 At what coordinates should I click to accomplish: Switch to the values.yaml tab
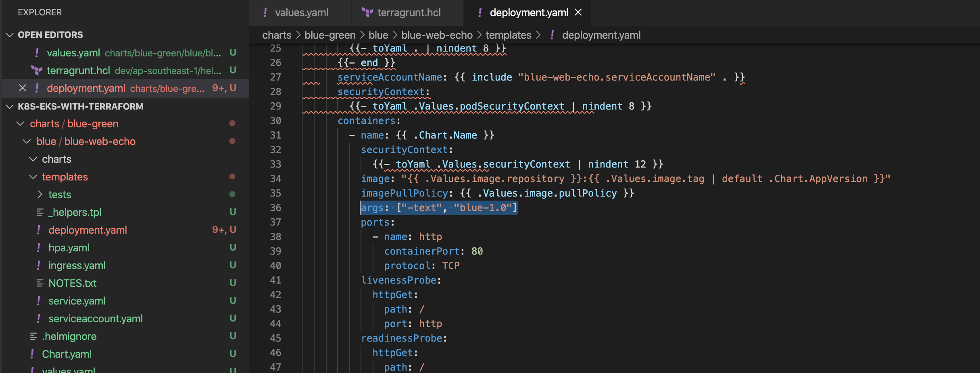[x=301, y=12]
